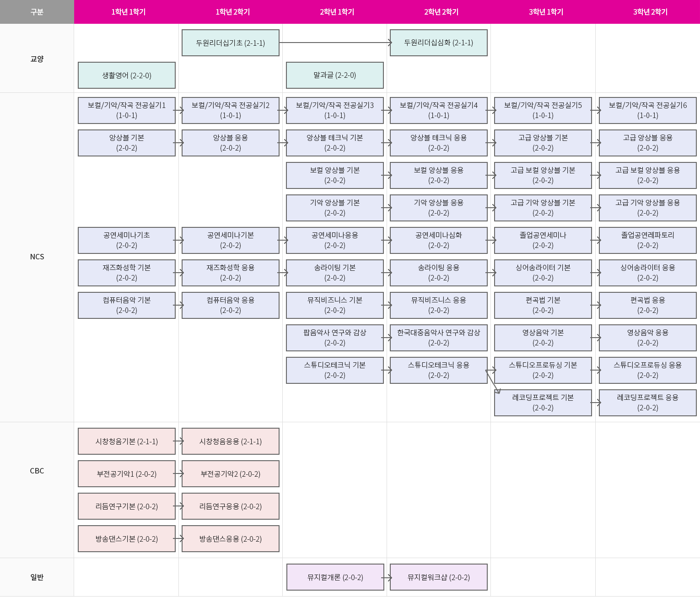Click the CBC row label
The height and width of the screenshot is (597, 700).
coord(37,471)
